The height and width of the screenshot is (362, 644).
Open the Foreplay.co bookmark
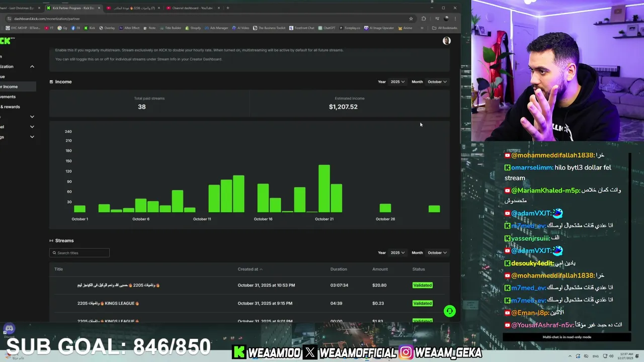[350, 28]
